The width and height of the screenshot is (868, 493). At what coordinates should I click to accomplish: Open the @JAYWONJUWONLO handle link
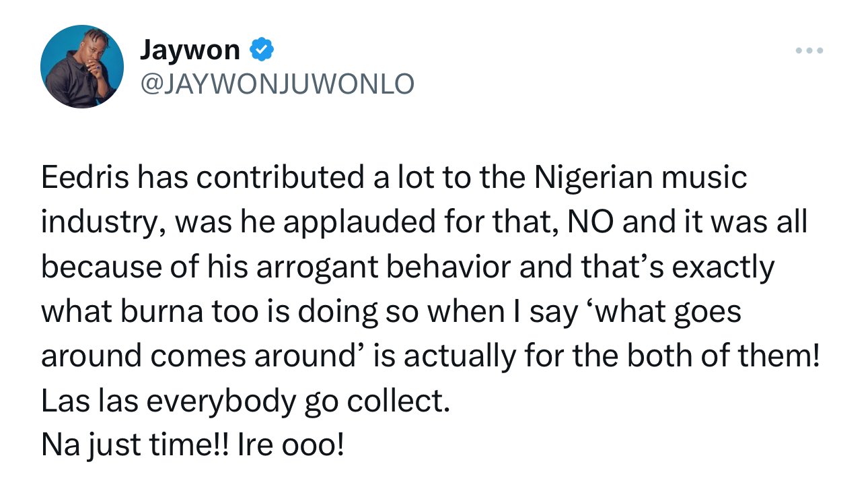[x=277, y=84]
